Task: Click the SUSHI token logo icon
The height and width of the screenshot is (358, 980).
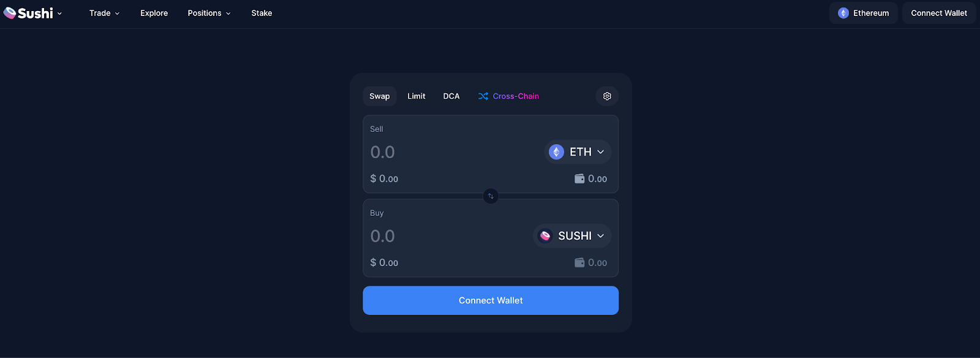Action: click(545, 236)
